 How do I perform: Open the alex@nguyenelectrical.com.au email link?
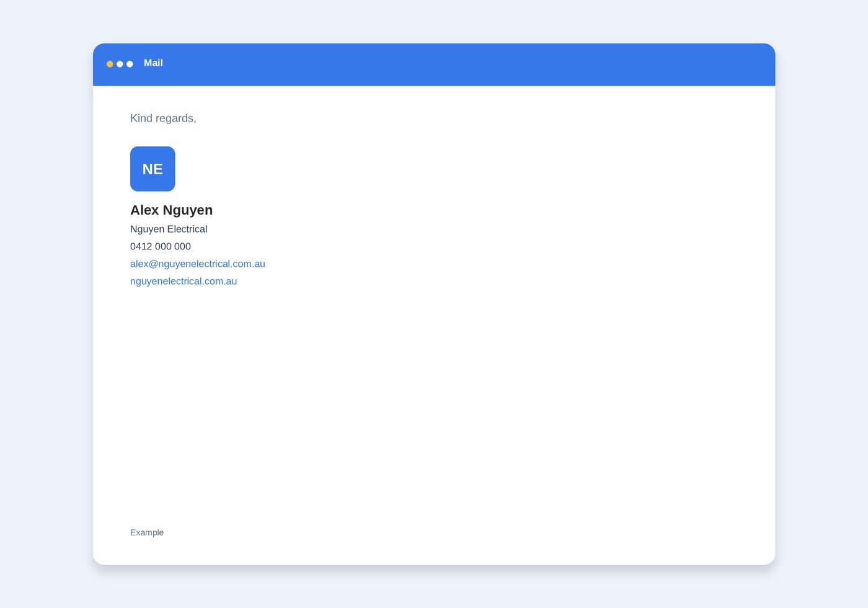click(x=198, y=264)
